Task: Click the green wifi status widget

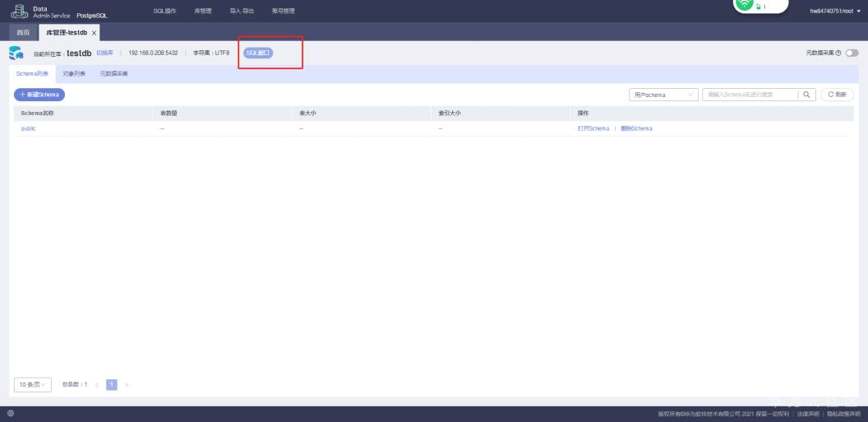Action: click(x=760, y=6)
